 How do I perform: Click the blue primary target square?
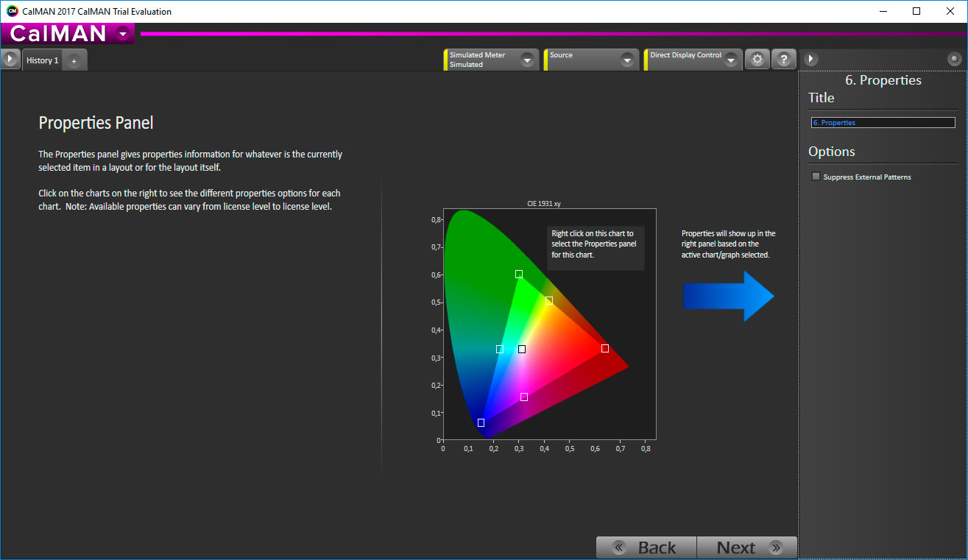481,422
